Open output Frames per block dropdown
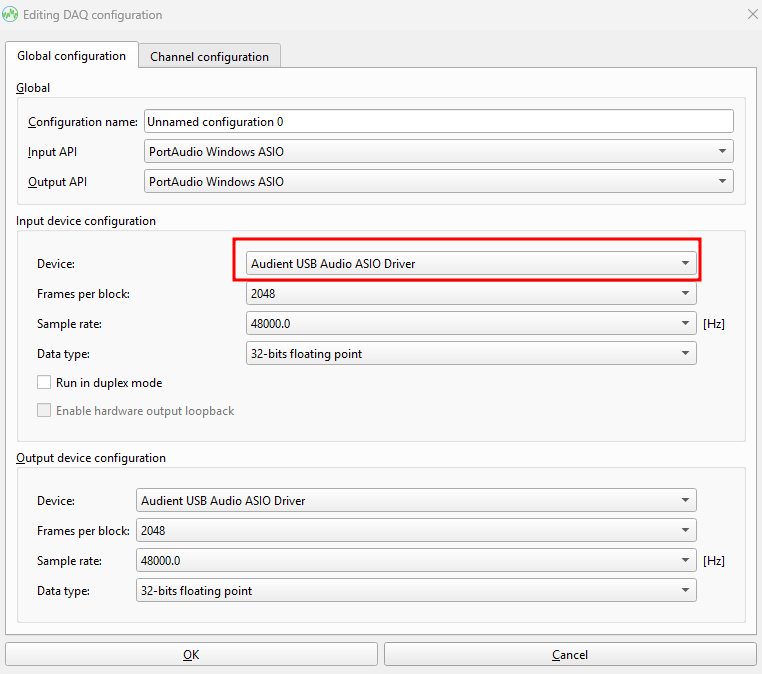 tap(416, 531)
